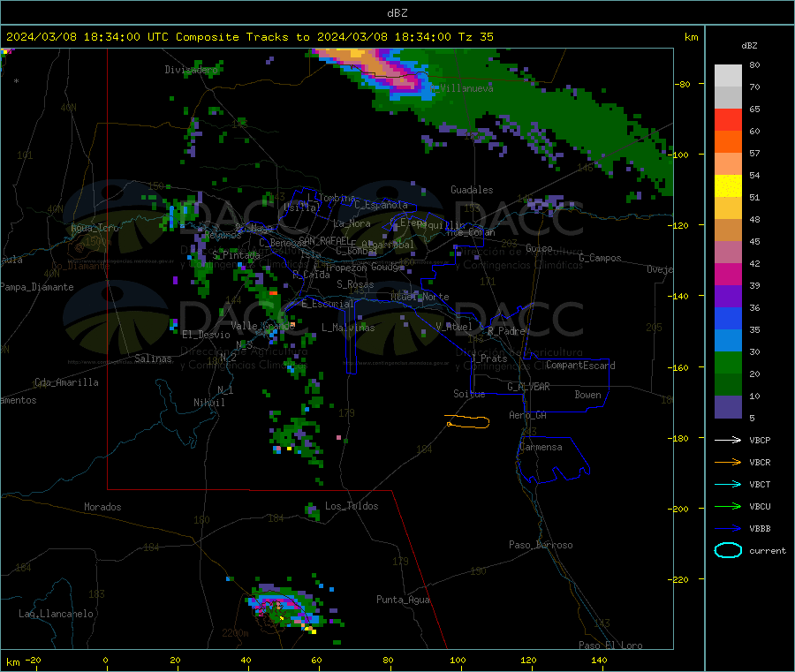Click the orange VBCR arrow legend icon
Viewport: 795px width, 672px height.
[x=728, y=462]
